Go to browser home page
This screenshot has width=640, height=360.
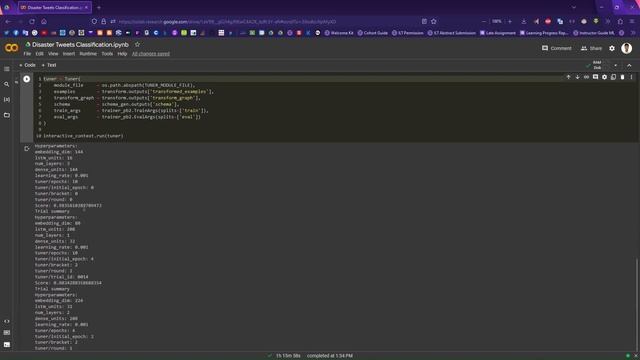(44, 21)
